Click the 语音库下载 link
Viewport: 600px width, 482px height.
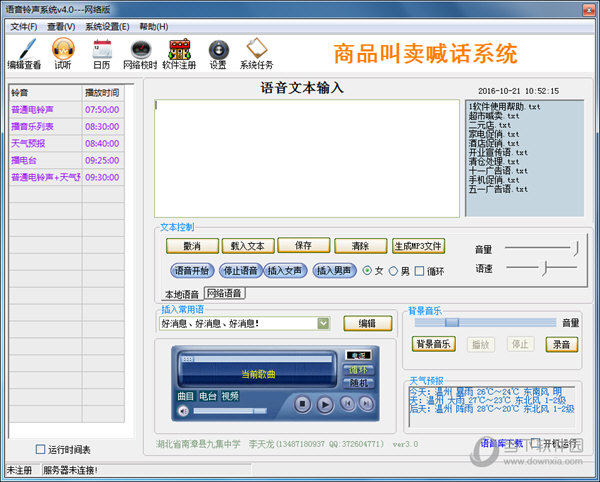pos(502,443)
